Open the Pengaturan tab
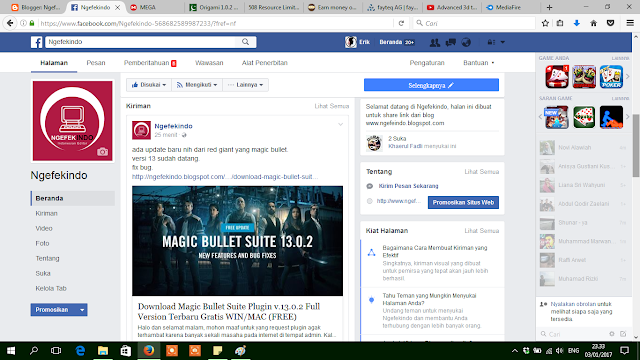Screen dimensions: 640x360 click(427, 63)
